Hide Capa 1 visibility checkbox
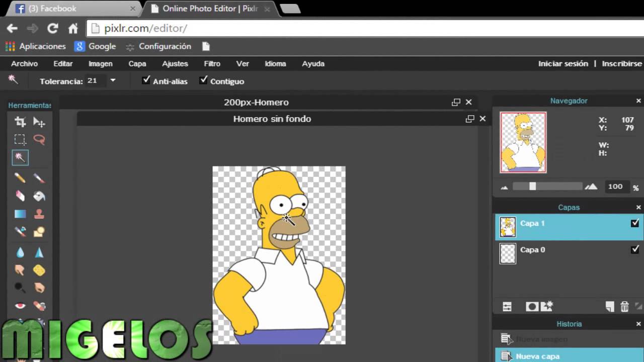Viewport: 644px width, 362px height. 635,223
